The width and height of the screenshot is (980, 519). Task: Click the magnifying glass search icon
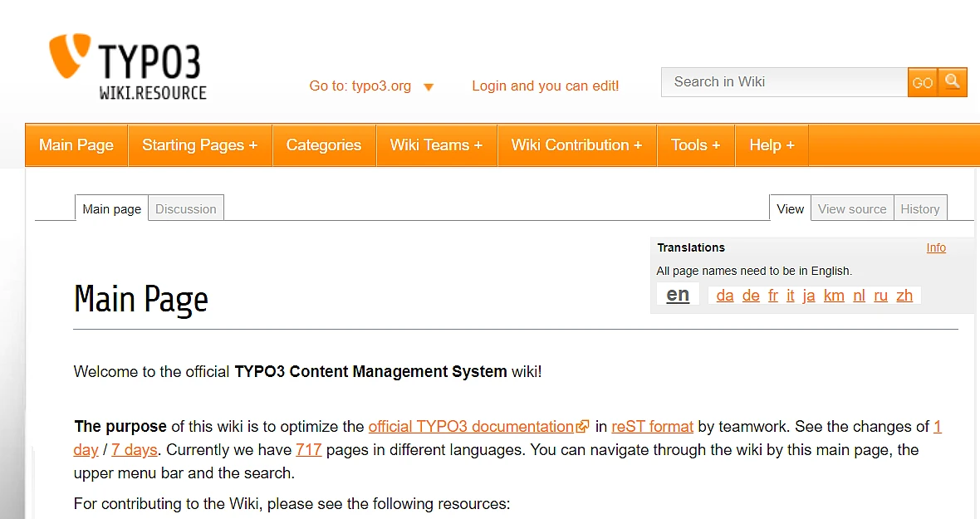click(x=953, y=81)
